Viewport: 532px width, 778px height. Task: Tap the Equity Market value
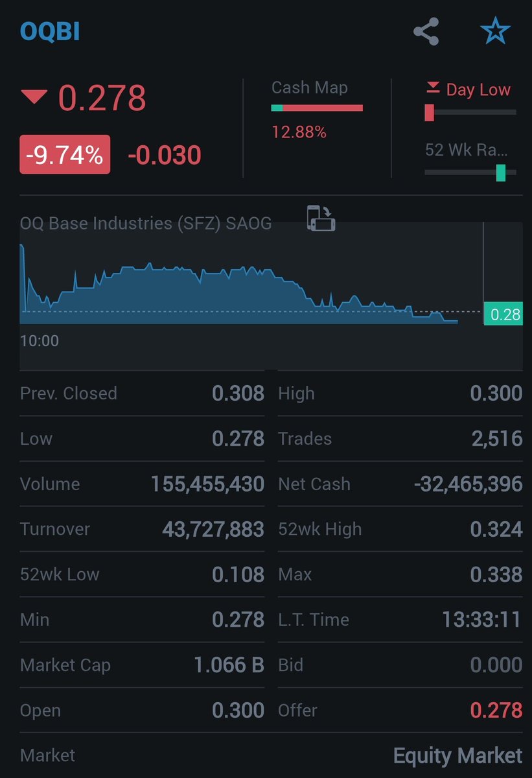(458, 756)
